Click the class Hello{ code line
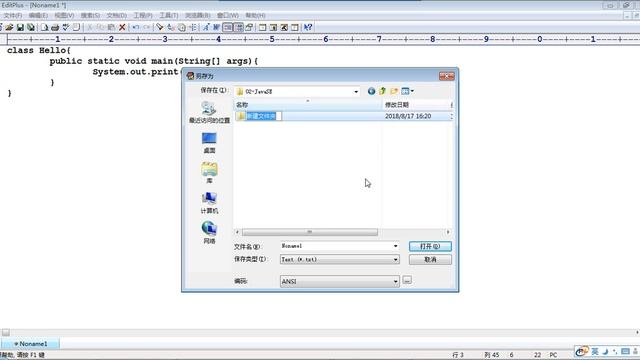This screenshot has width=640, height=360. (39, 50)
